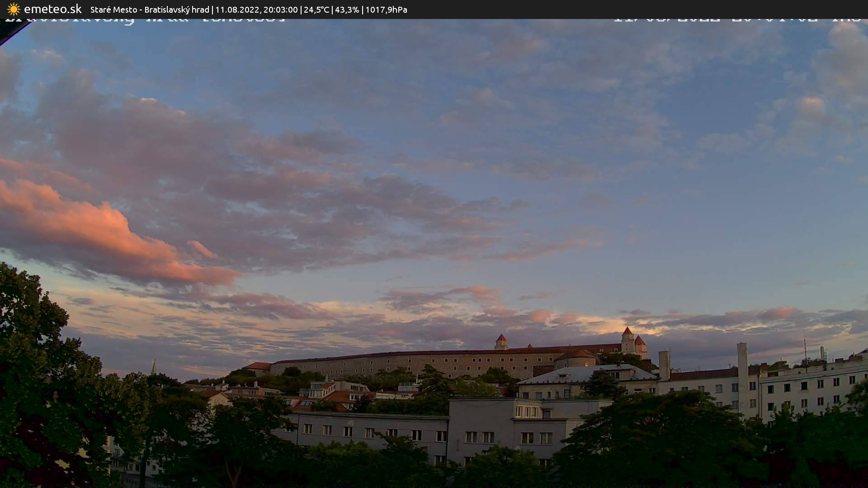Click the tall red-roofed castle tower
Viewport: 868px width, 488px height.
click(x=627, y=339)
